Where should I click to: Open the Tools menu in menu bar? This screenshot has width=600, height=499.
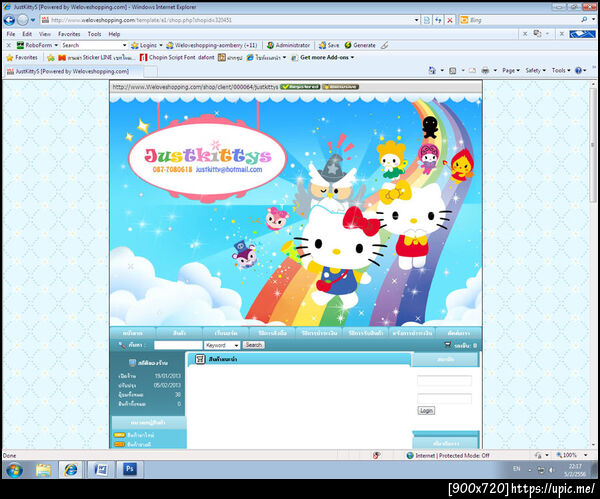tap(95, 34)
